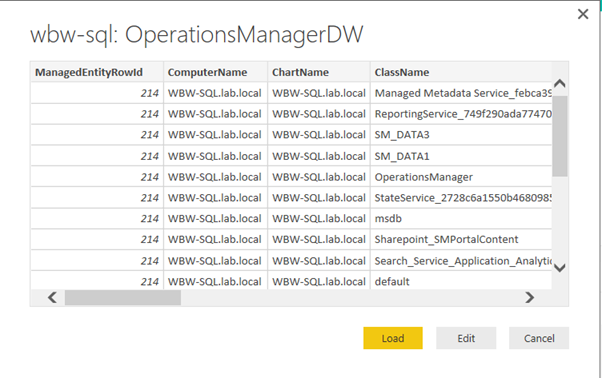Click the StateService_2728c6a1550b468098 cell
This screenshot has height=378, width=602.
[x=461, y=198]
